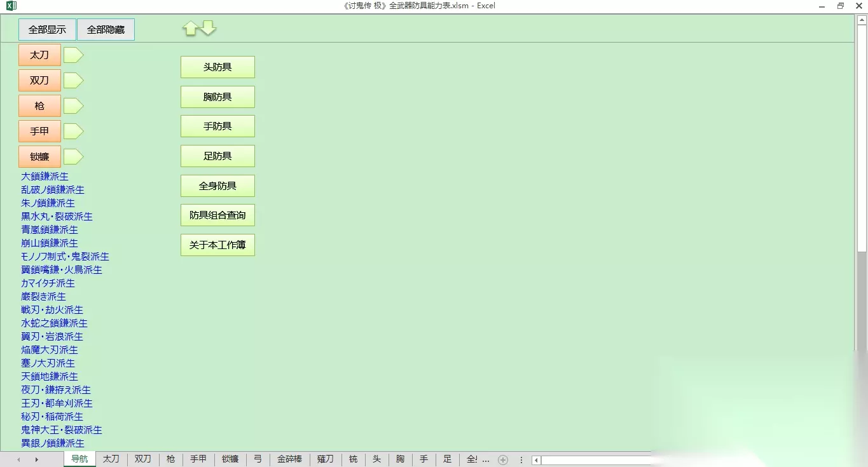The height and width of the screenshot is (467, 868).
Task: Expand the list beside the 双刀 button
Action: [74, 81]
